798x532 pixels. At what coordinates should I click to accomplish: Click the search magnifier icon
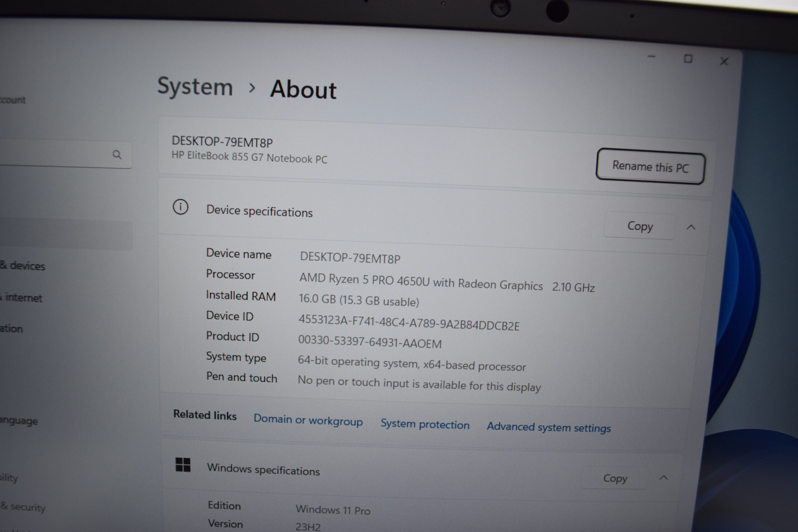117,155
